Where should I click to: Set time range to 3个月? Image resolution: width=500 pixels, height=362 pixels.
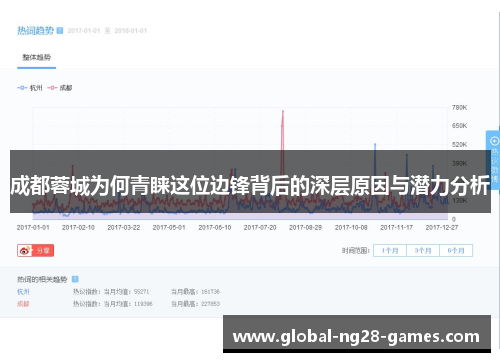(423, 251)
